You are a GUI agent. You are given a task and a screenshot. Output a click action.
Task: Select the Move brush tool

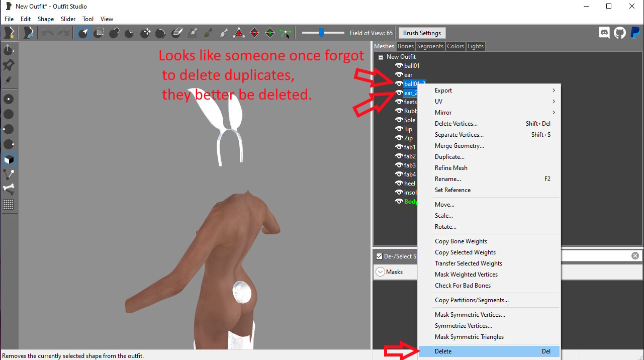(145, 33)
